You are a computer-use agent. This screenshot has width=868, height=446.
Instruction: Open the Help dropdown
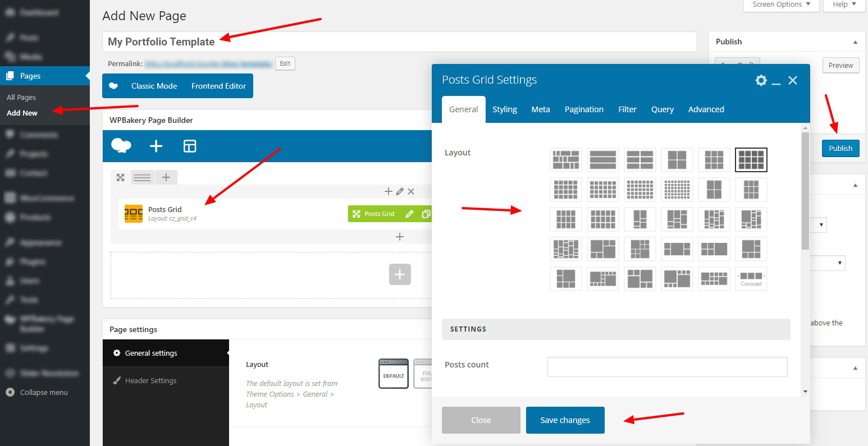844,5
